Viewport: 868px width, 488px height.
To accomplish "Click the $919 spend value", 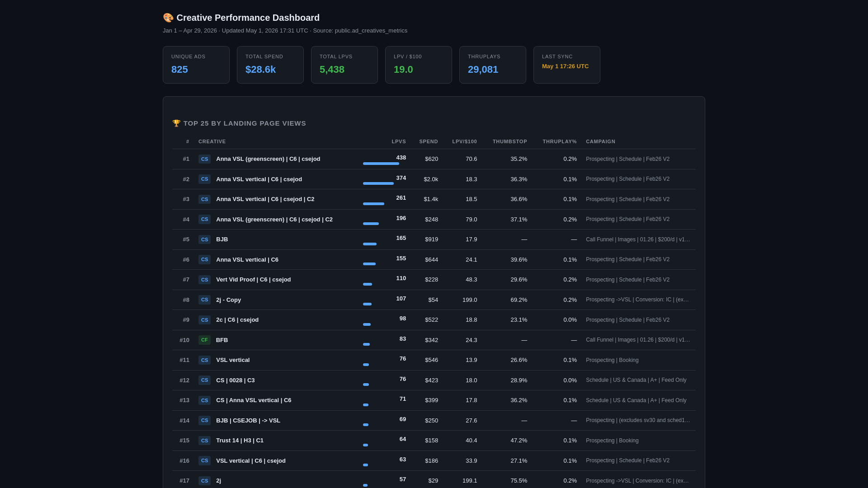I will [431, 239].
